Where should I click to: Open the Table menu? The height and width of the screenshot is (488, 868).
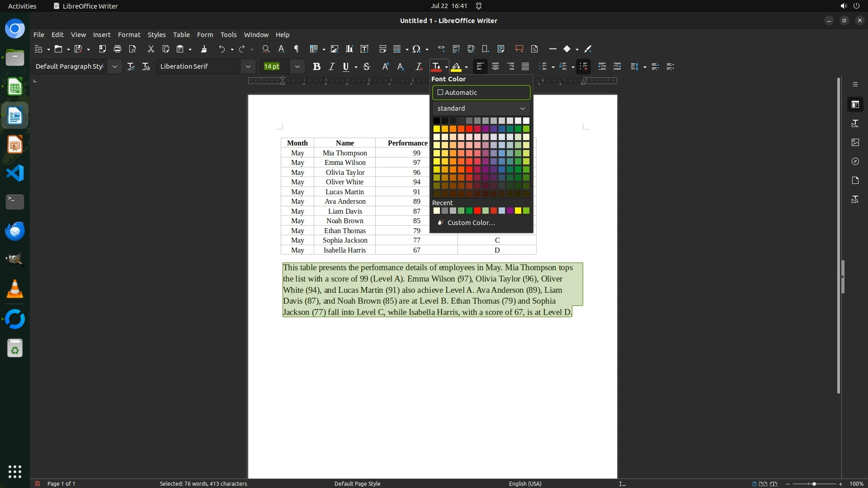coord(181,35)
